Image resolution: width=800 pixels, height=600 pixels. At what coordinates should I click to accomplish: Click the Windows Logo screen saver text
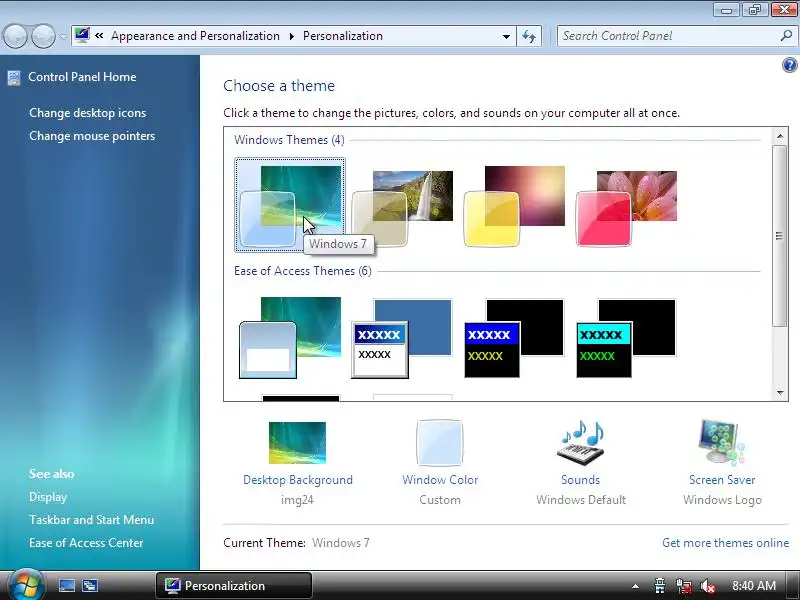[722, 499]
